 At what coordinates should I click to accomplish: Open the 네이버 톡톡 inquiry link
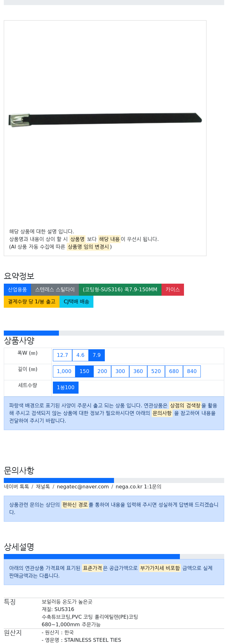[x=16, y=487]
